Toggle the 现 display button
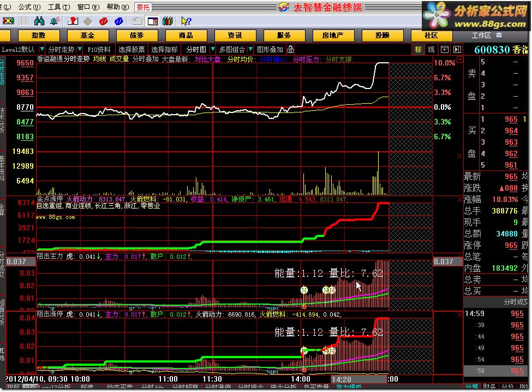The height and width of the screenshot is (392, 532). coord(431,50)
